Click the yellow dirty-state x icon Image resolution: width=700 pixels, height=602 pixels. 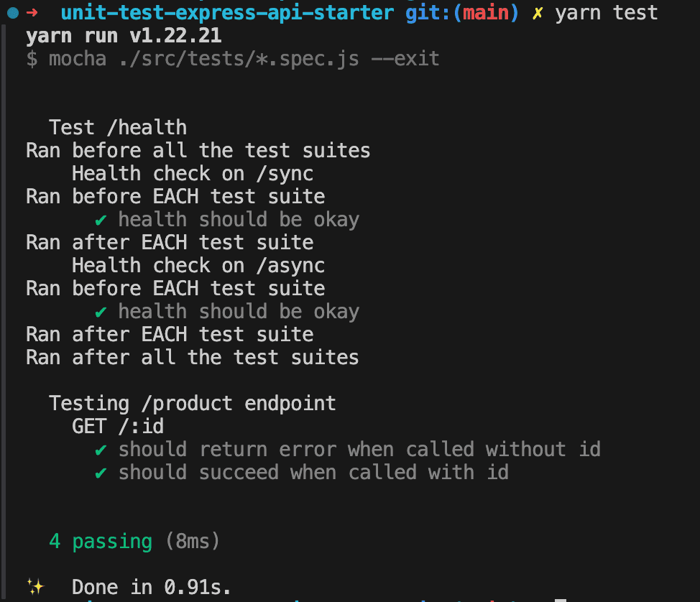(x=538, y=14)
